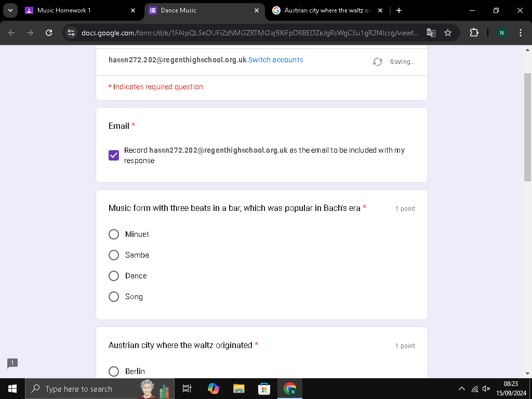532x399 pixels.
Task: Open the Chrome profile N avatar
Action: point(501,33)
